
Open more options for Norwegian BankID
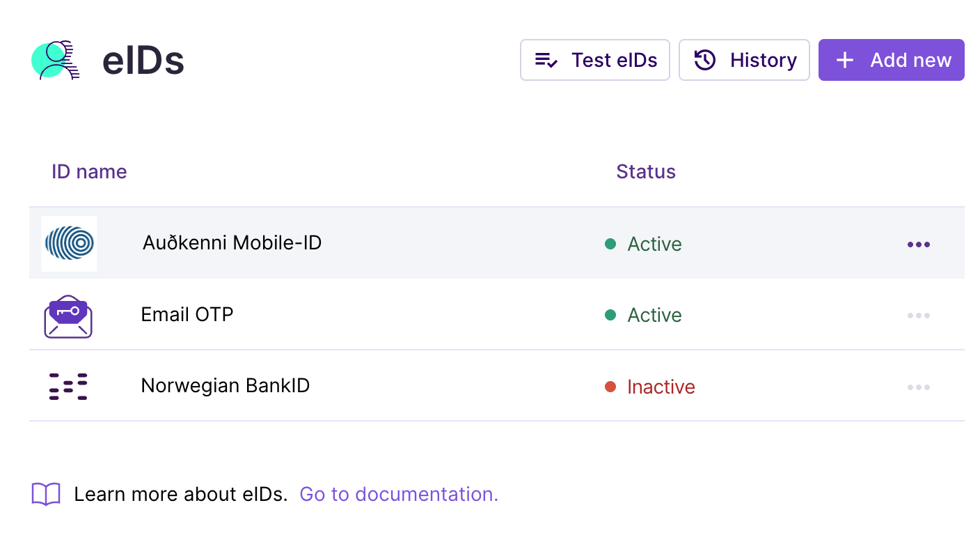[918, 387]
